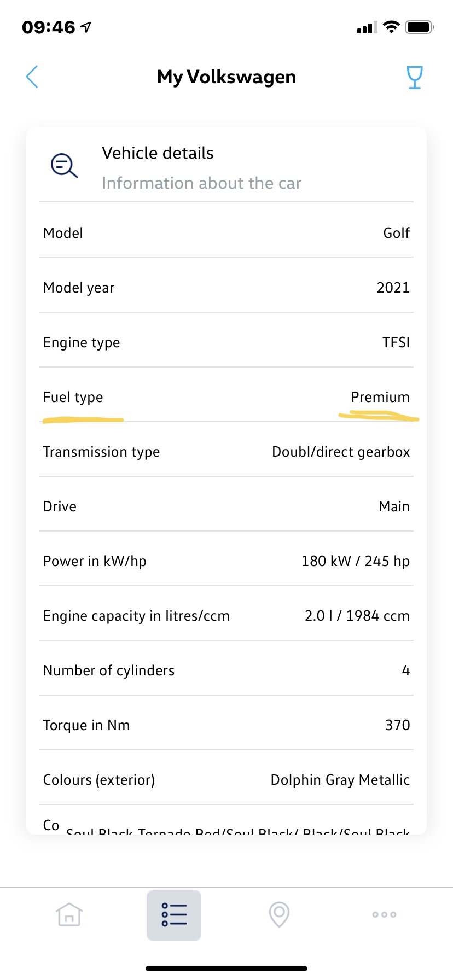453x980 pixels.
Task: Tap the Dolphin Gray Metallic colour value
Action: pos(340,780)
